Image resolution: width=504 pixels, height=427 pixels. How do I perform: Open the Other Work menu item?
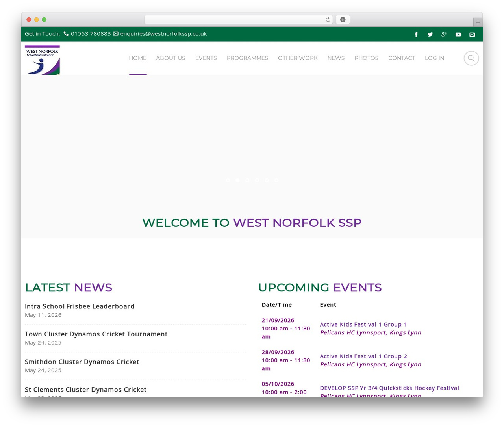click(x=298, y=58)
